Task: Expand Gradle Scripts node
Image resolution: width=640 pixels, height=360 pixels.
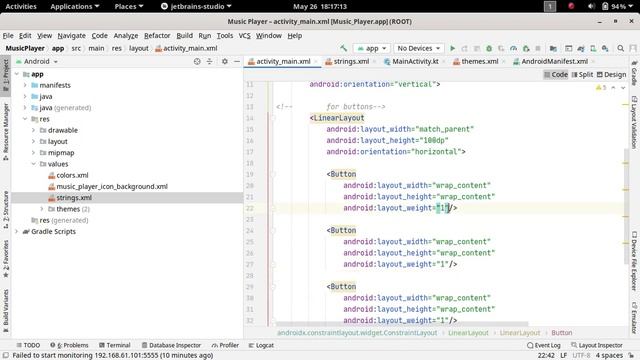Action: 17,231
